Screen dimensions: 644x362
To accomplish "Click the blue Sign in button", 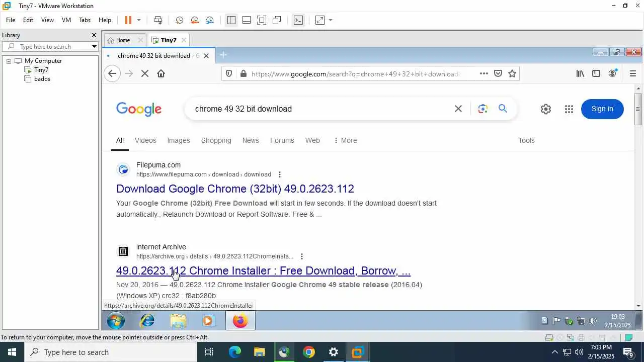I will pyautogui.click(x=602, y=109).
